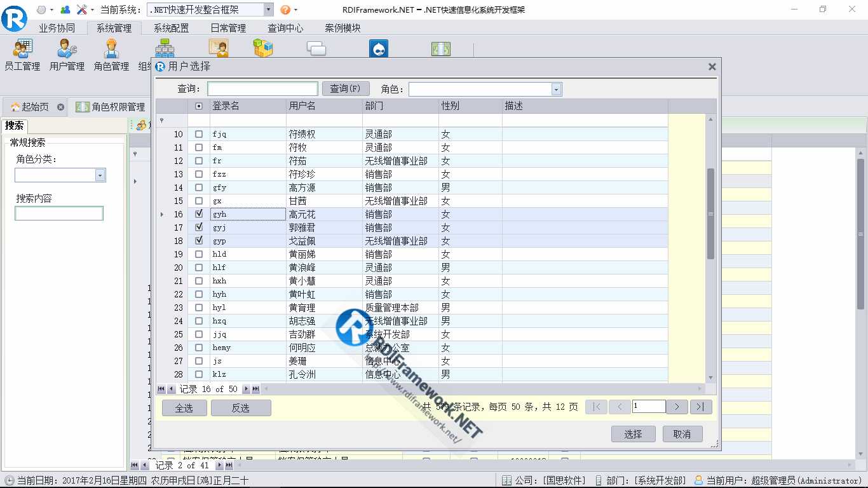Go to previous page of user results
868x488 pixels.
coord(620,407)
